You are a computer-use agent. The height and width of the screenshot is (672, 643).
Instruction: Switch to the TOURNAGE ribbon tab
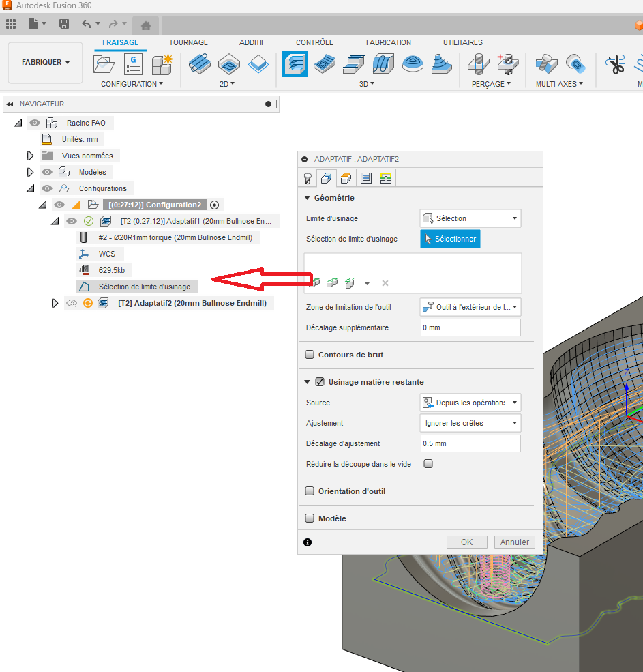tap(188, 42)
